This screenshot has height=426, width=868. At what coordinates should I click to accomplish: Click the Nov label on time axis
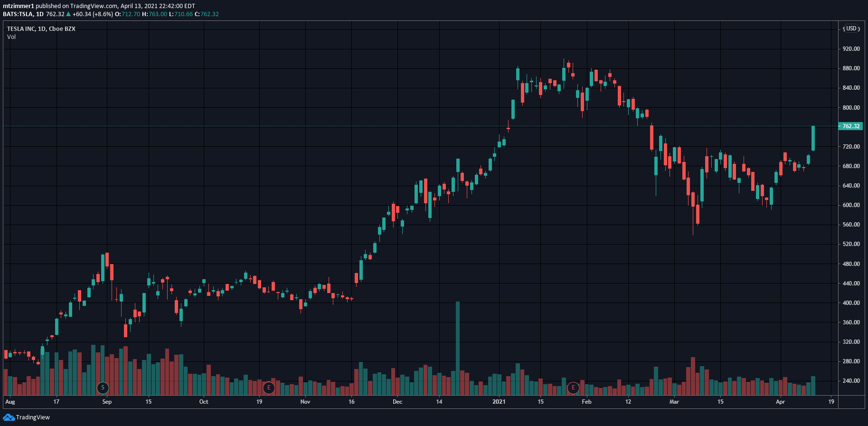click(305, 402)
